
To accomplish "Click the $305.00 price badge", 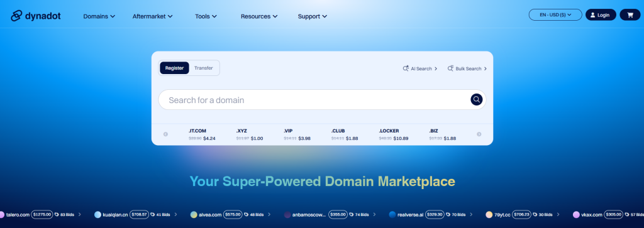I will (x=613, y=214).
